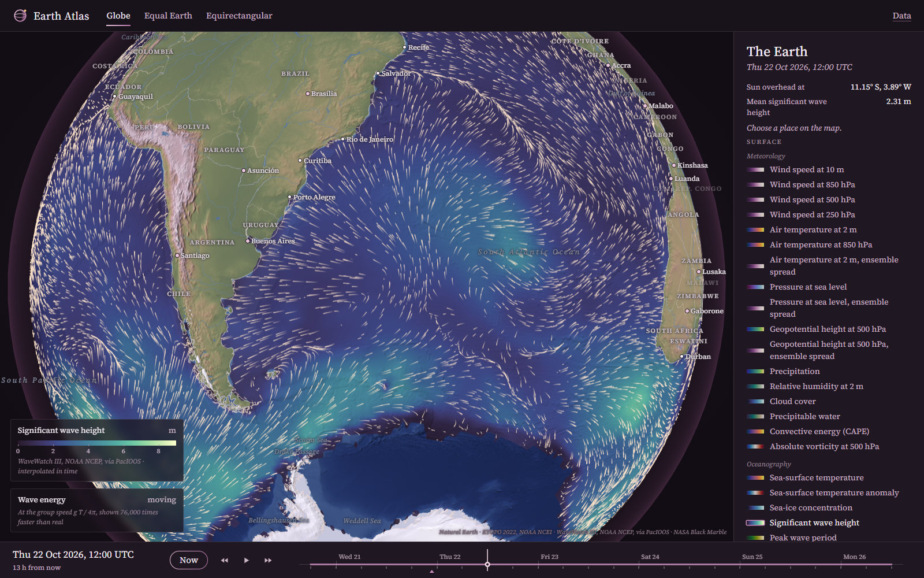Image resolution: width=924 pixels, height=578 pixels.
Task: Jump to Sun 25 on the timeline
Action: click(752, 557)
